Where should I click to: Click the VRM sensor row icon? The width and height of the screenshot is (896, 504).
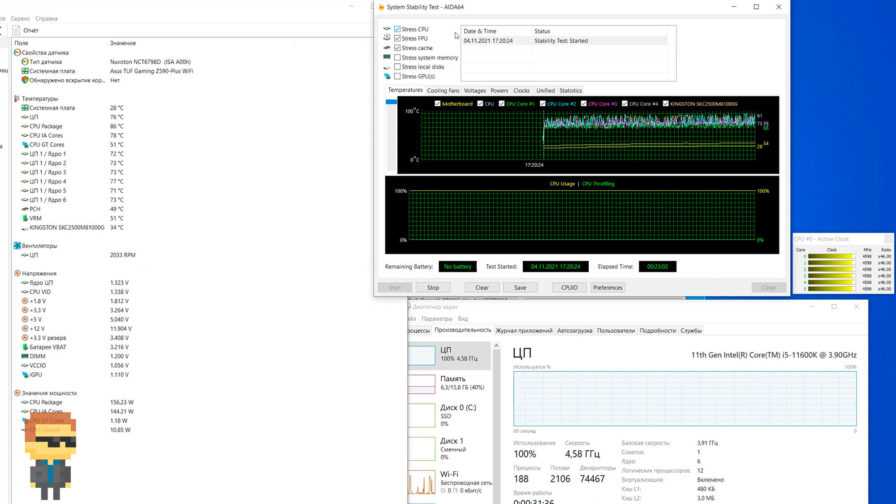click(24, 218)
